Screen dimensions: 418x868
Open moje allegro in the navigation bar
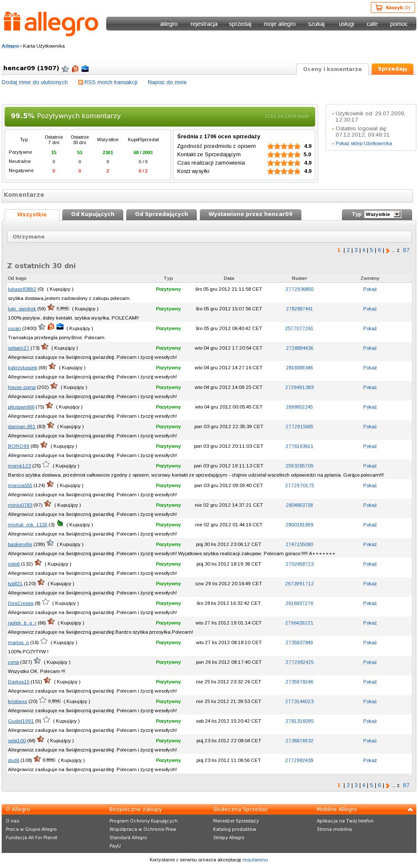click(280, 24)
